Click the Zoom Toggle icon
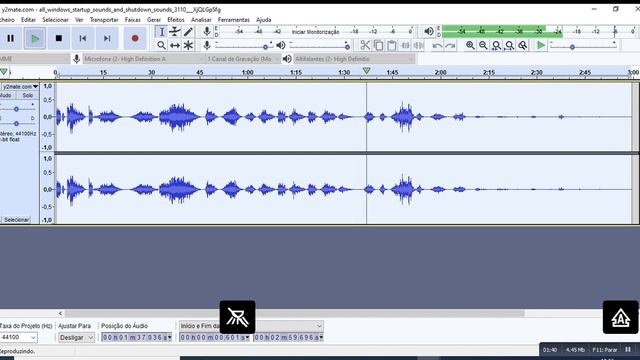The height and width of the screenshot is (360, 640). (x=522, y=45)
